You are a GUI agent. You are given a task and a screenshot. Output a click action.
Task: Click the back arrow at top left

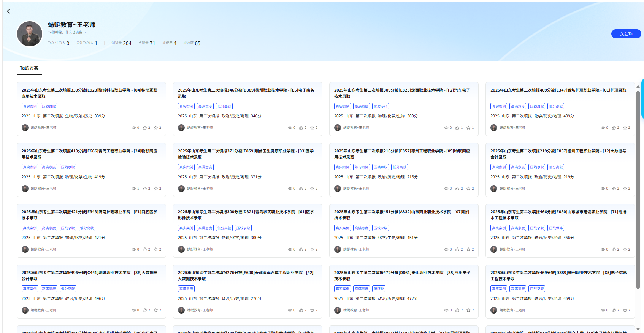(8, 11)
